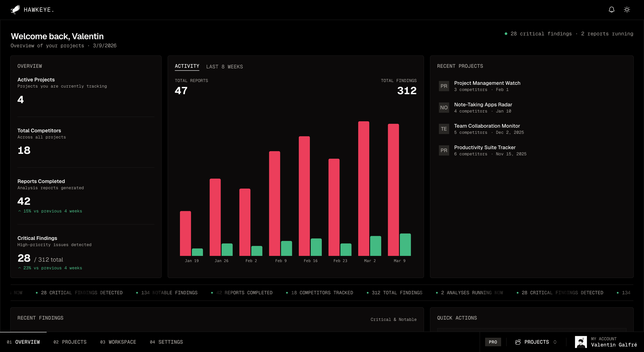Click the NO badge for Note-Taking Apps Radar
Screen dimensions: 644x352
point(444,108)
